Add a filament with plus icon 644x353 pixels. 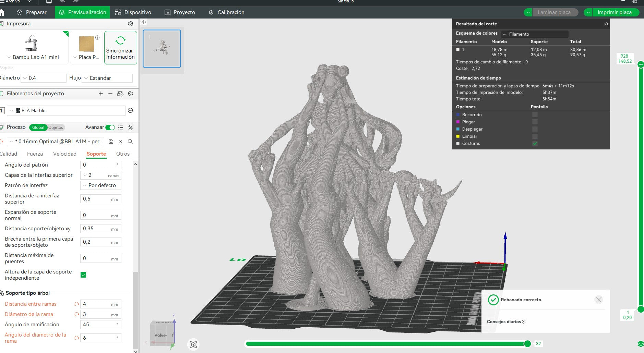[100, 94]
